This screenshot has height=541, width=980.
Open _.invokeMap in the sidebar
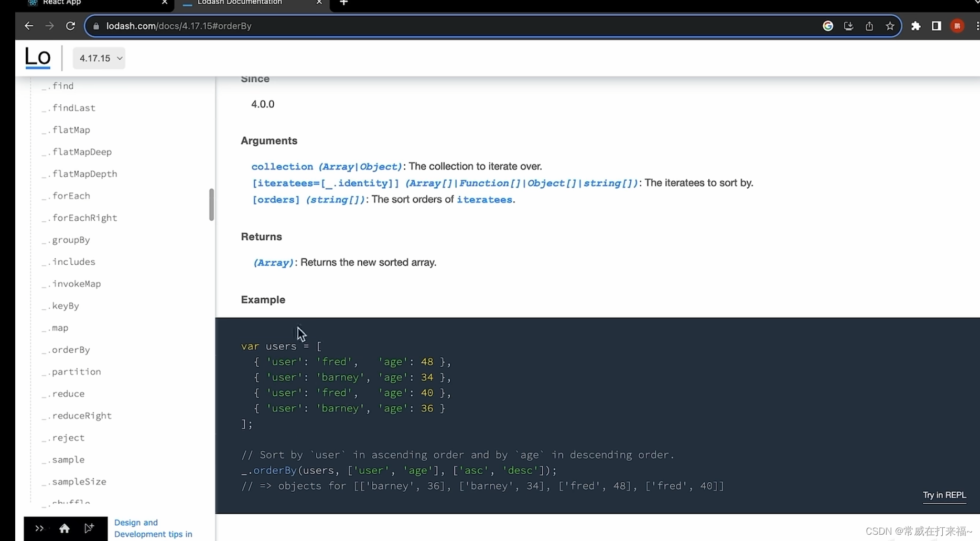pos(71,284)
